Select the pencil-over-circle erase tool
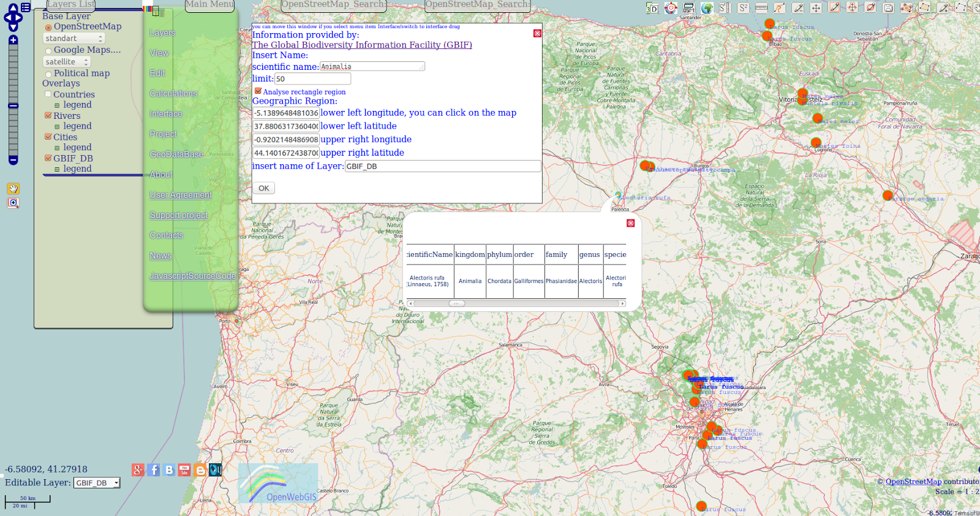Image resolution: width=980 pixels, height=516 pixels. (x=870, y=8)
